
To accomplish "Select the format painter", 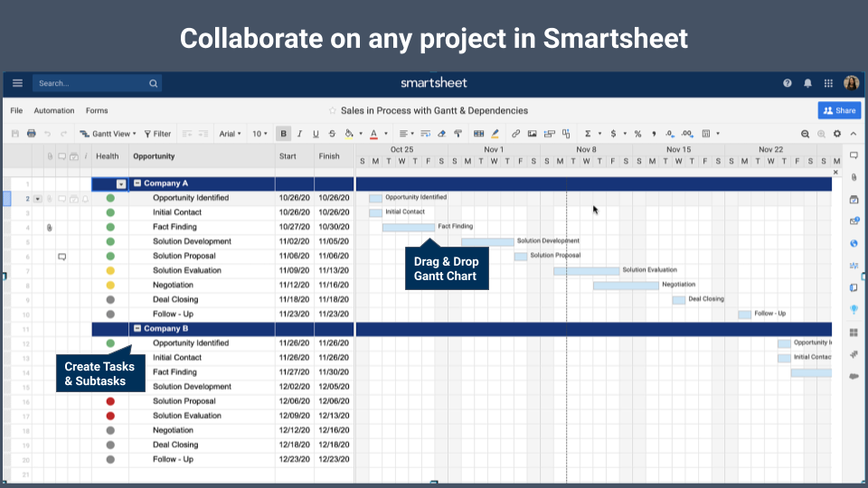I will [458, 134].
